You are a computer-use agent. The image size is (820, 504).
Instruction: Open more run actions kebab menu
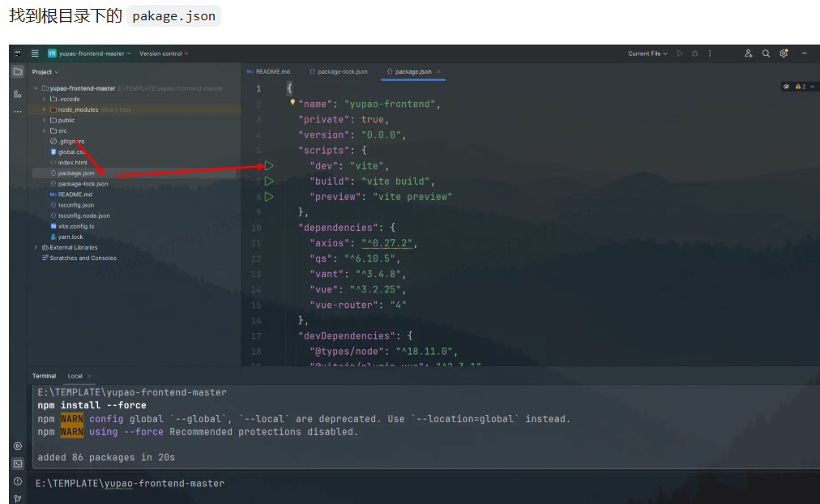(710, 53)
